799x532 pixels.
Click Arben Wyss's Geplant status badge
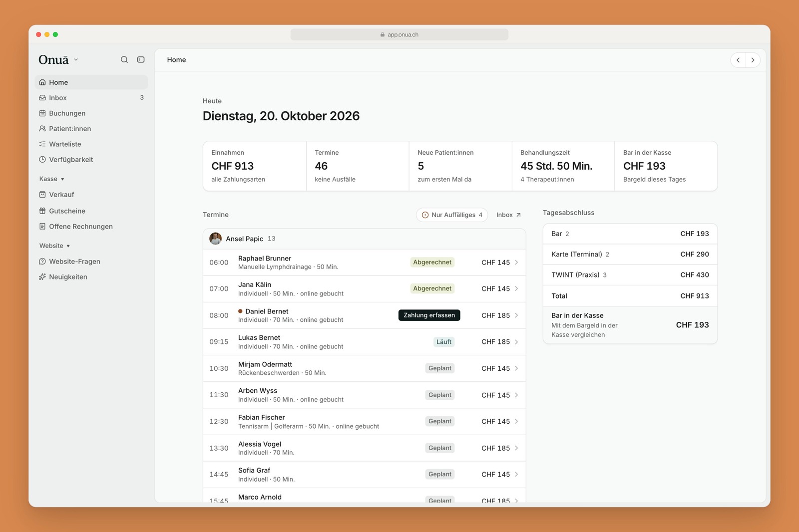(439, 395)
